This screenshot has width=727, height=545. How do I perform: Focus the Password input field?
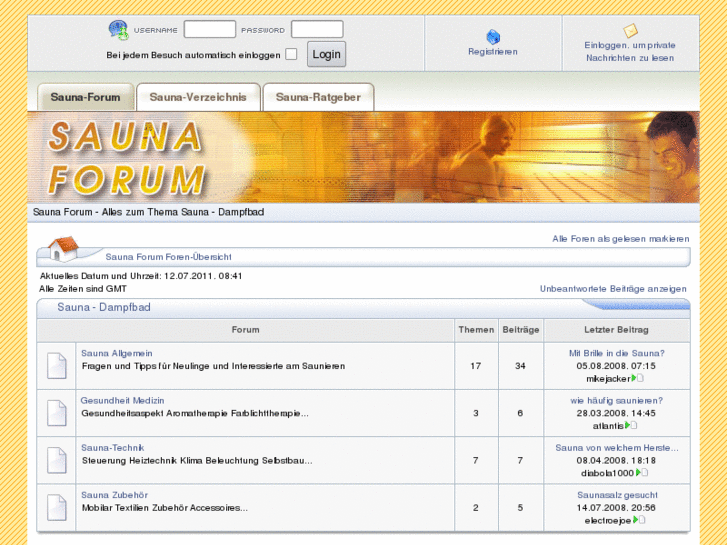pyautogui.click(x=317, y=30)
